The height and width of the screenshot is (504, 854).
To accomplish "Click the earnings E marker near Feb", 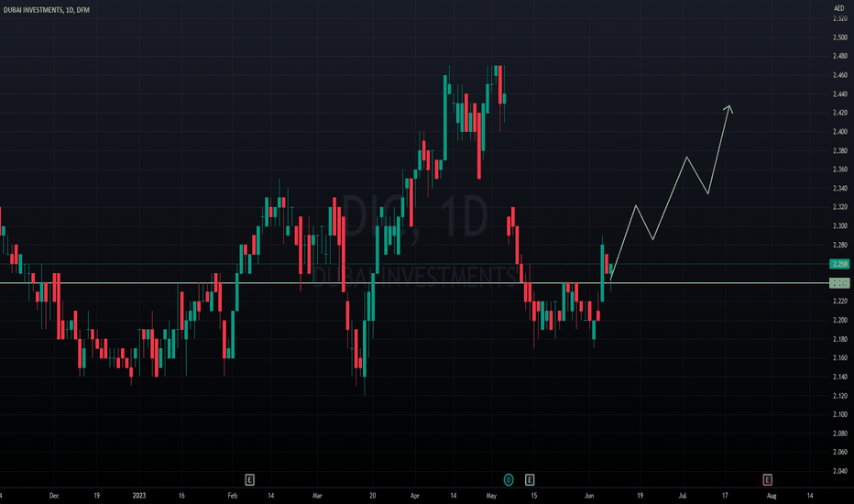I will pos(249,479).
